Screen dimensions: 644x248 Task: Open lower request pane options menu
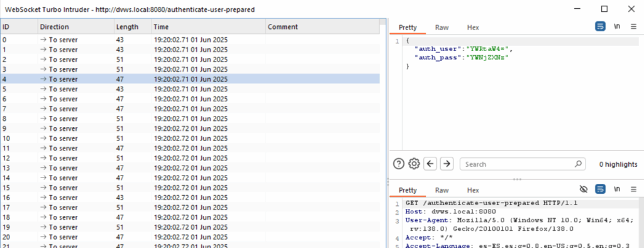633,189
